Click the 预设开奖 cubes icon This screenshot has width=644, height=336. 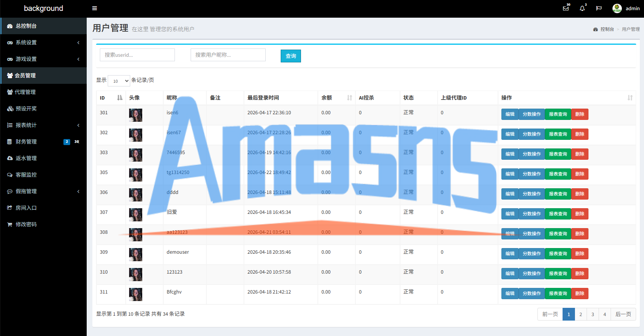tap(10, 109)
